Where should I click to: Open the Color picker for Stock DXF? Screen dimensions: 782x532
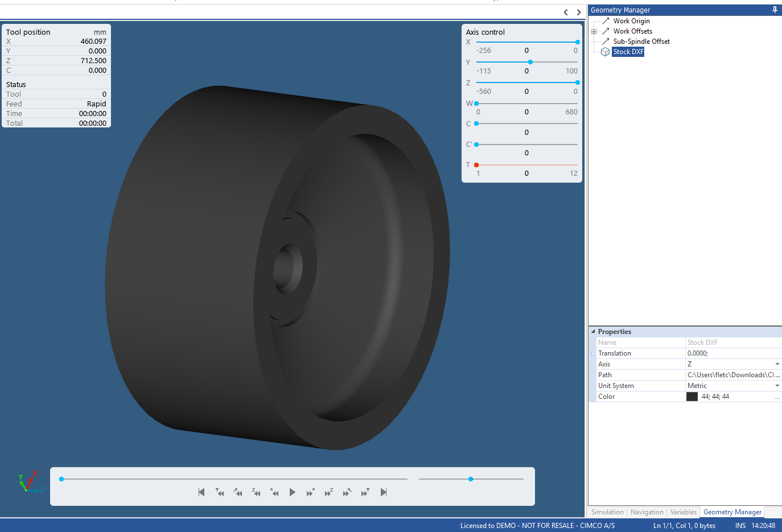tap(777, 396)
